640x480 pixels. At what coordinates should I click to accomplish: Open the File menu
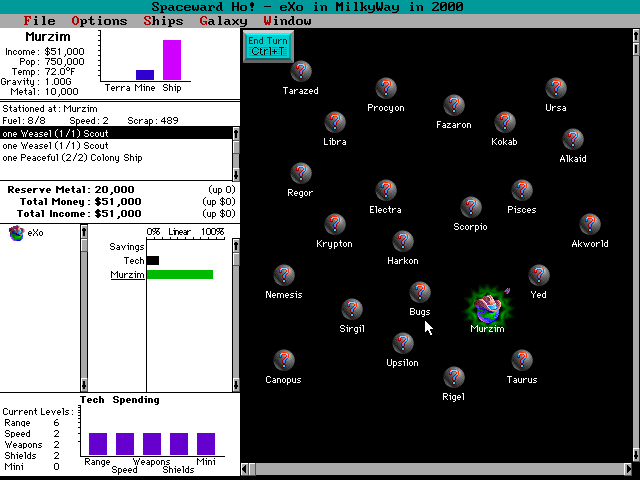[x=39, y=21]
